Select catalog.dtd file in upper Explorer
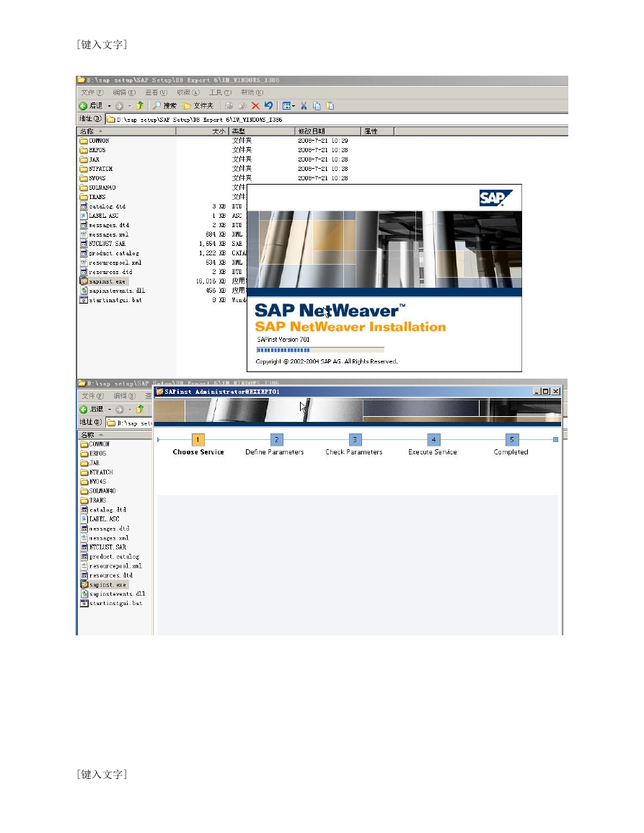The height and width of the screenshot is (833, 644). coord(103,207)
